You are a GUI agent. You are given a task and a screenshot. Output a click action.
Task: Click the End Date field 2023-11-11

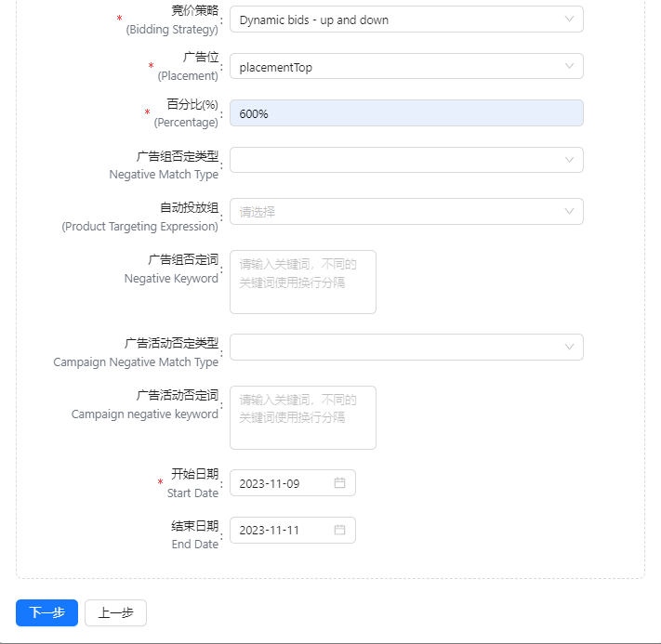pos(293,531)
